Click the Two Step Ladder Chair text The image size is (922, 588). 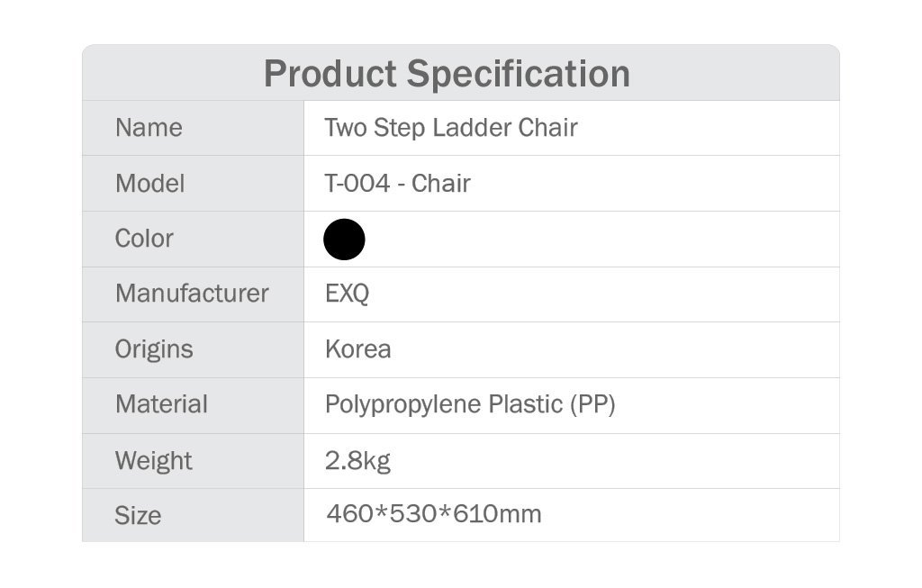tap(451, 128)
